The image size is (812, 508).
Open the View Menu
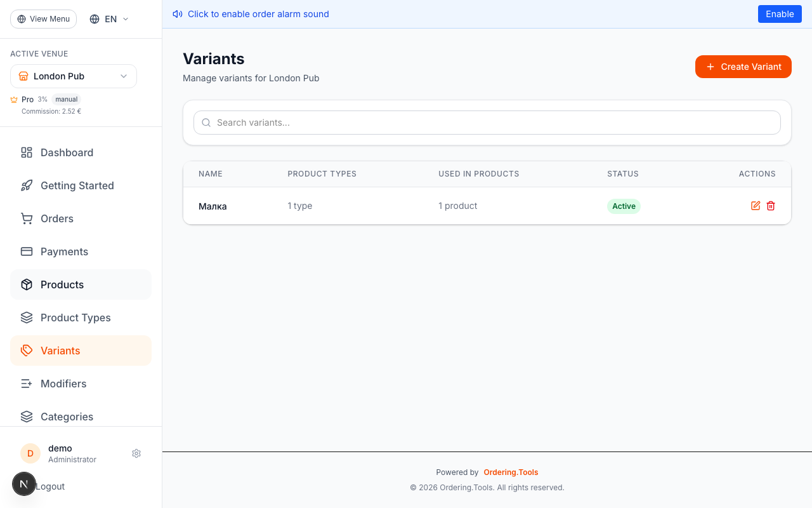point(43,19)
